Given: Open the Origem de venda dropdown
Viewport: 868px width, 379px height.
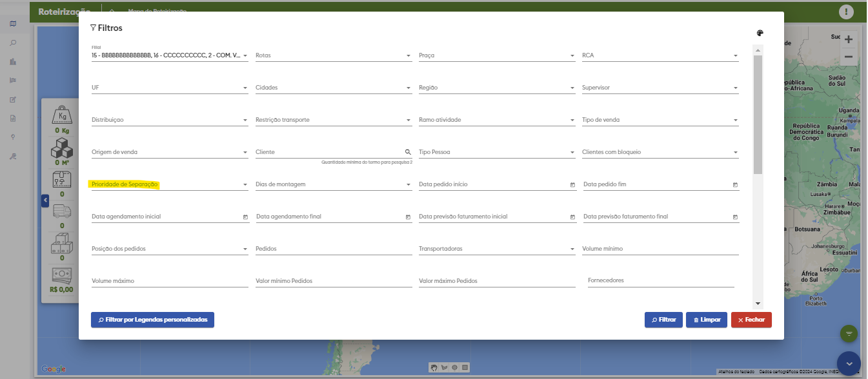Looking at the screenshot, I should pyautogui.click(x=170, y=152).
